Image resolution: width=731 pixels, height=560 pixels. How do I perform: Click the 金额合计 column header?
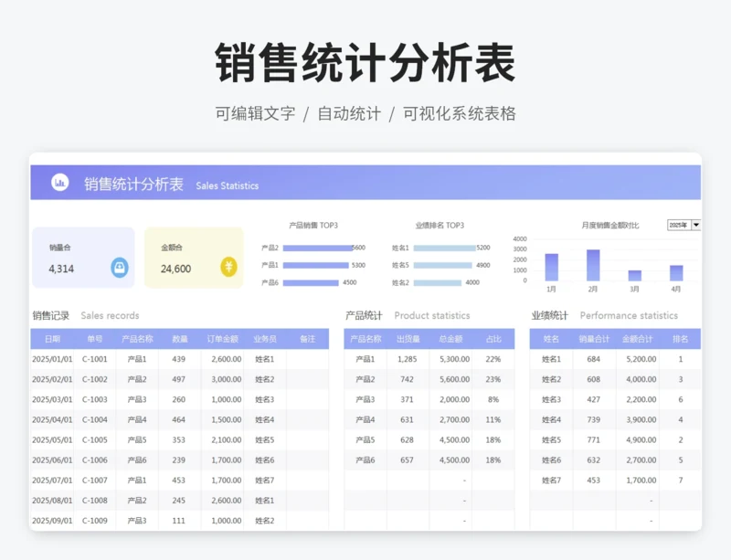pos(637,339)
